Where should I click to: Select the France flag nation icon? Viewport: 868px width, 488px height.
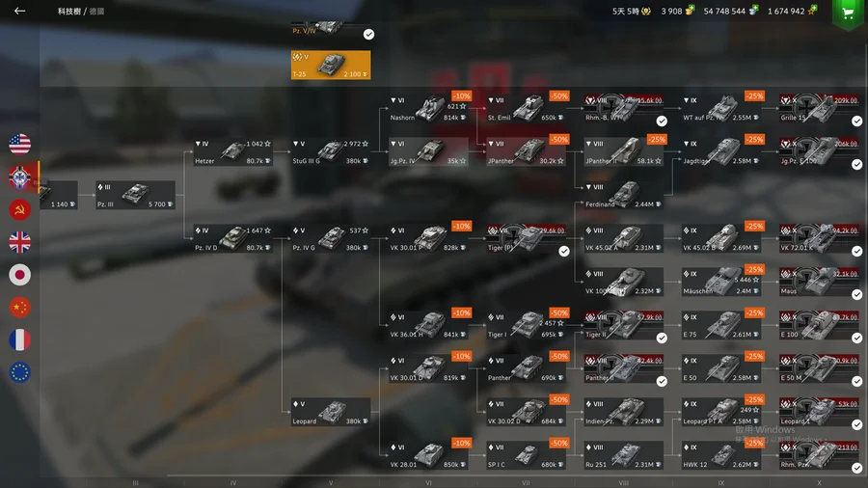[x=20, y=340]
